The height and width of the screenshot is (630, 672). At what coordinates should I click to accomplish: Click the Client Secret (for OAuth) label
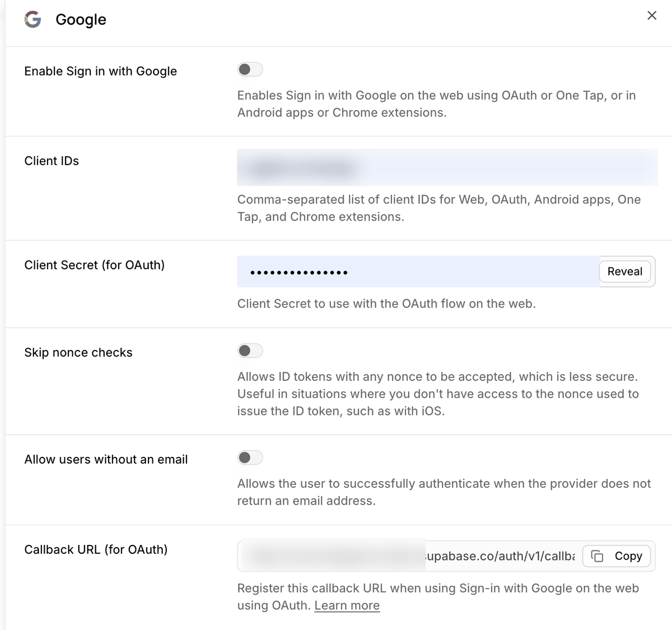pyautogui.click(x=95, y=265)
